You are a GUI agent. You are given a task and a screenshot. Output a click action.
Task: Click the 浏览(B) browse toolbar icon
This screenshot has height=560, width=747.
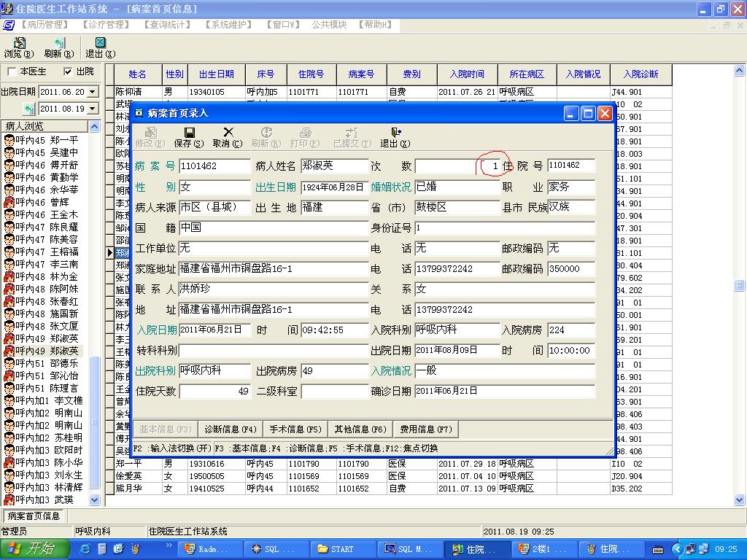19,47
